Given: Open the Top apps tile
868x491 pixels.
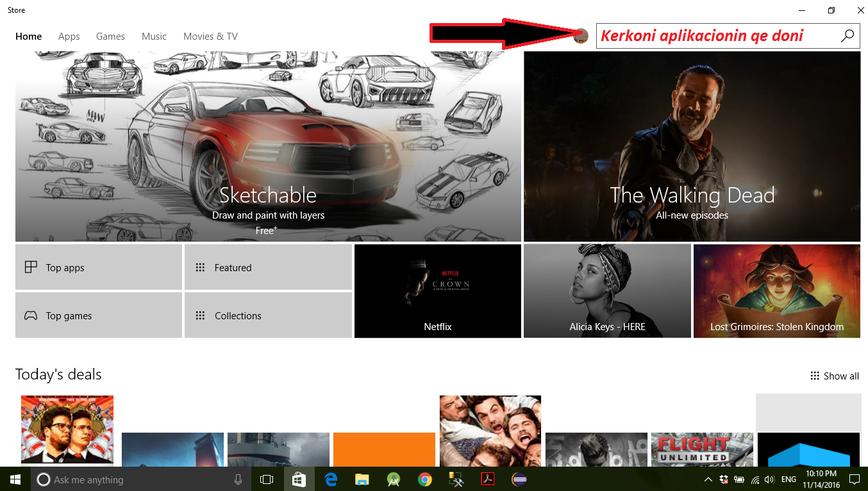Looking at the screenshot, I should click(x=99, y=267).
